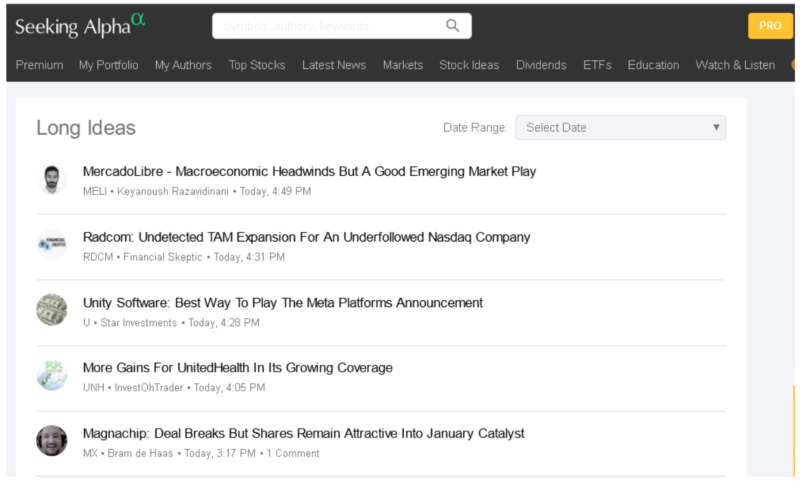
Task: Click the 'Today, 4:31 PM' timestamp
Action: click(x=249, y=257)
